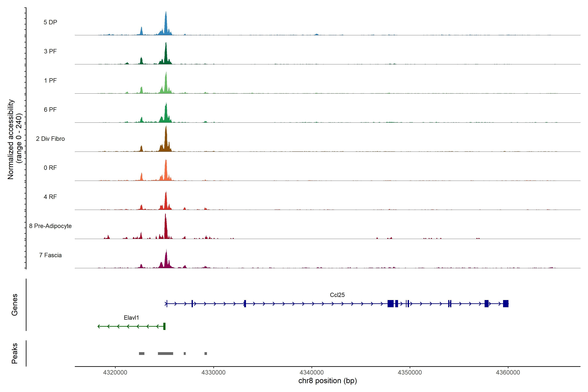Click the 4340000 axis tick label
Image resolution: width=588 pixels, height=392 pixels.
(x=311, y=373)
